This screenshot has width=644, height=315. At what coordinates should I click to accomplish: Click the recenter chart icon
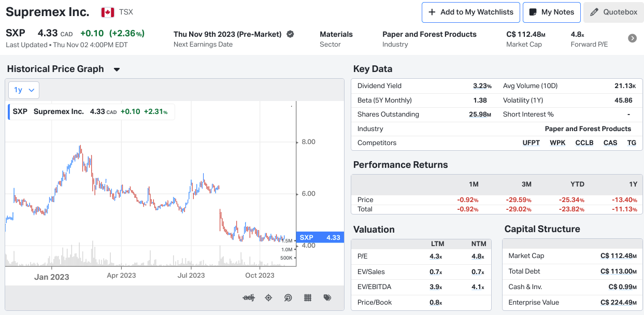click(x=288, y=297)
